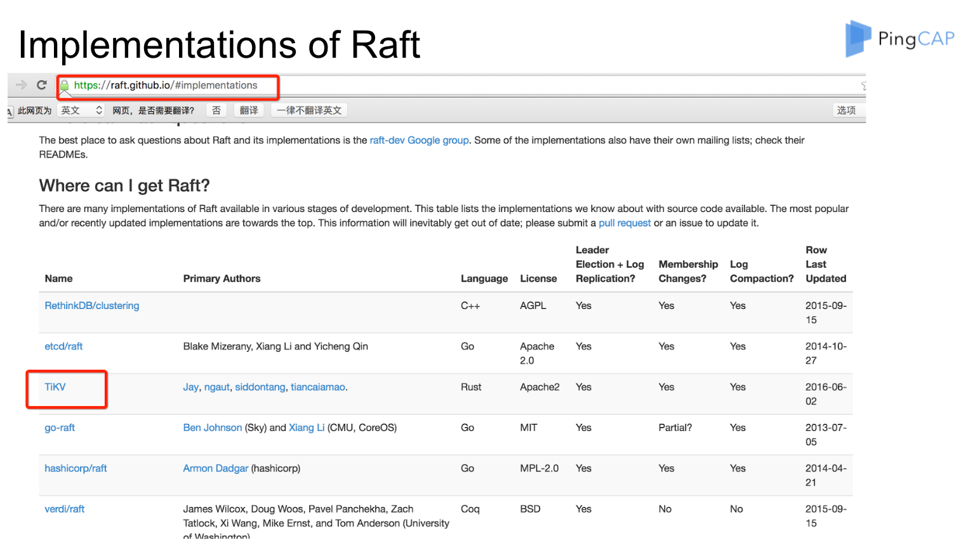Follow the pull request link
This screenshot has height=547, width=980.
[625, 223]
